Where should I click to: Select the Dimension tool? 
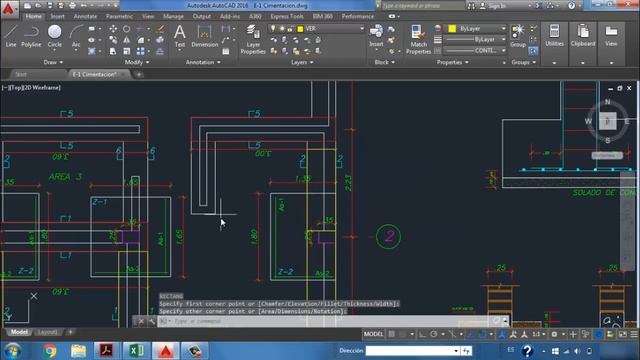pyautogui.click(x=204, y=36)
